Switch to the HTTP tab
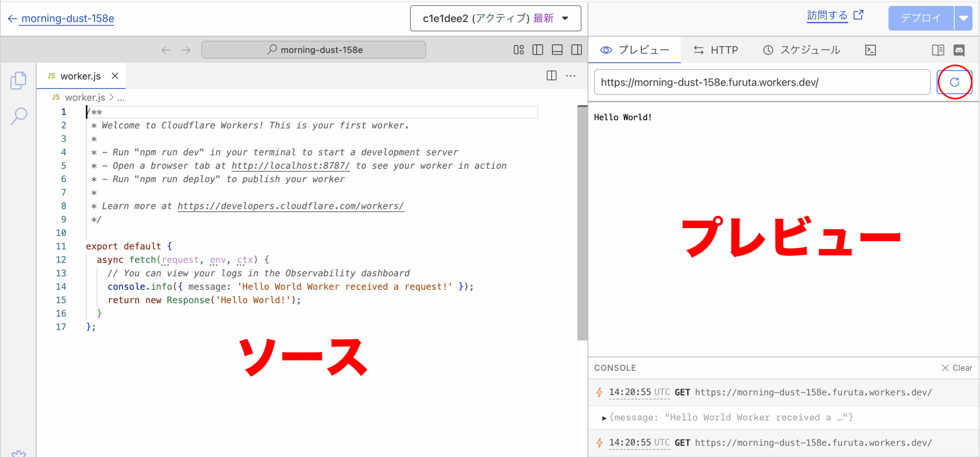The height and width of the screenshot is (457, 980). pyautogui.click(x=716, y=50)
